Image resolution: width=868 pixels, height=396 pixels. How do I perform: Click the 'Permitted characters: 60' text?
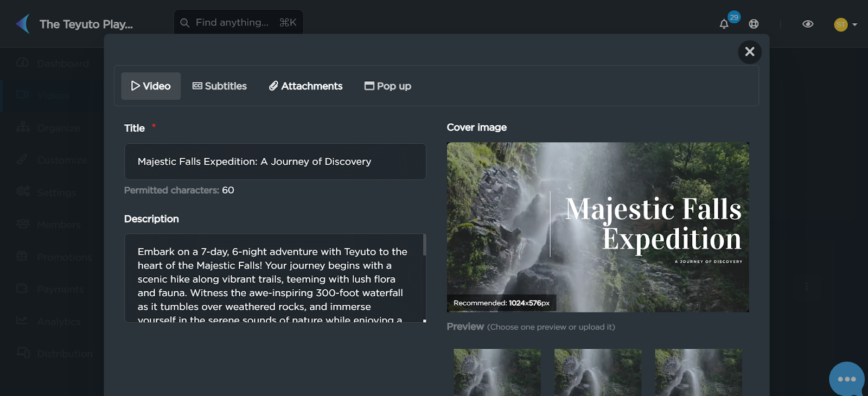[179, 190]
